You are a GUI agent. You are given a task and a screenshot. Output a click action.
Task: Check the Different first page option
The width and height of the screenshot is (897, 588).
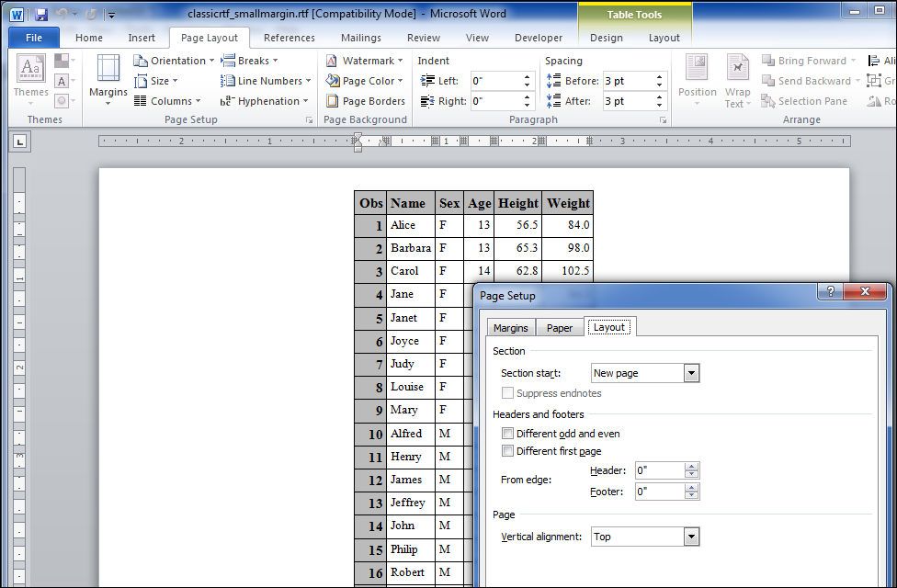(508, 451)
